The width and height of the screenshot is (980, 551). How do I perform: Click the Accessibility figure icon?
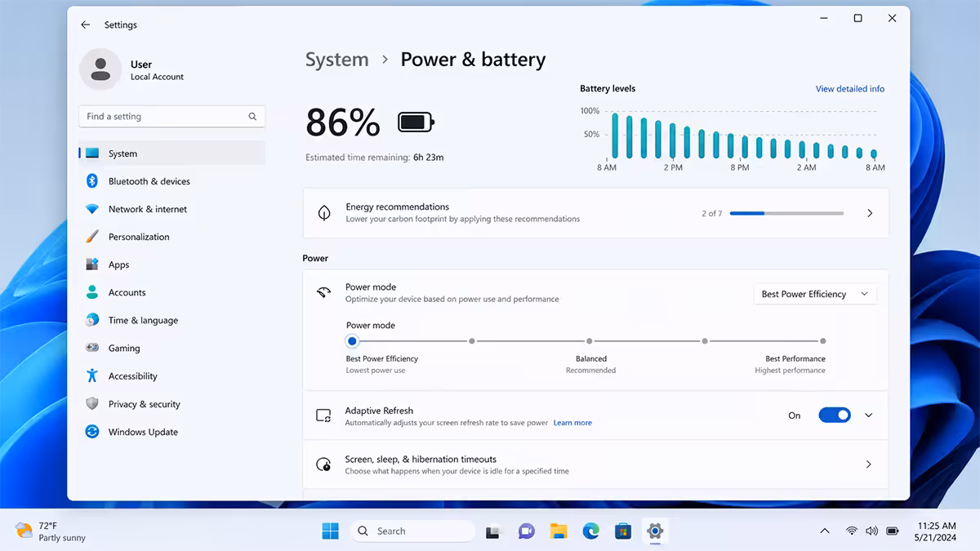point(92,375)
